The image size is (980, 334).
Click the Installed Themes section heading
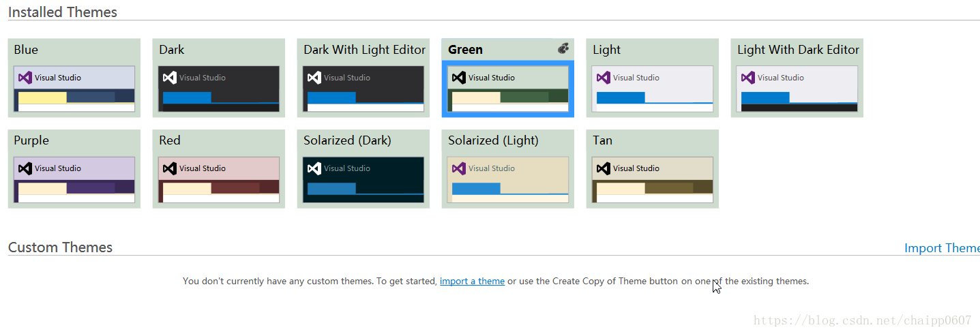(x=63, y=12)
